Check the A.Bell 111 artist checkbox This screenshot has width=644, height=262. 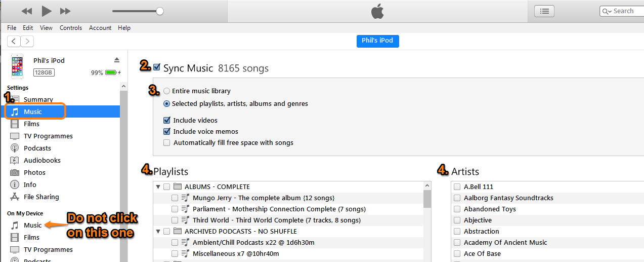click(457, 187)
